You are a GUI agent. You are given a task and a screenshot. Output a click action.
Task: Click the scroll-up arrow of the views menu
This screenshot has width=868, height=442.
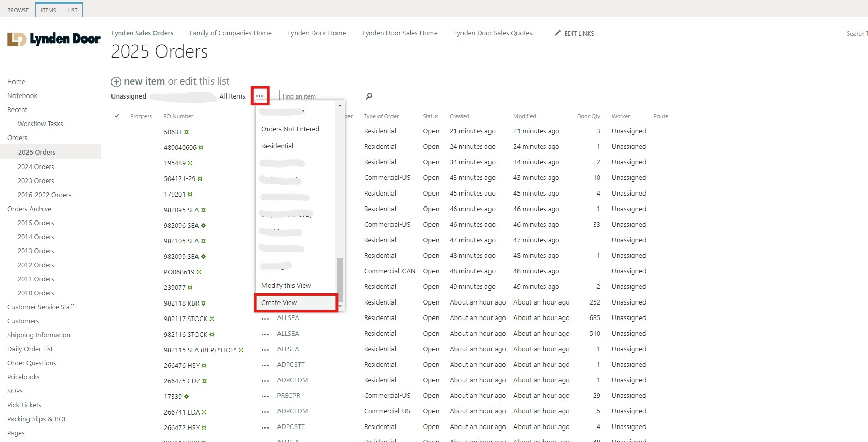point(340,105)
